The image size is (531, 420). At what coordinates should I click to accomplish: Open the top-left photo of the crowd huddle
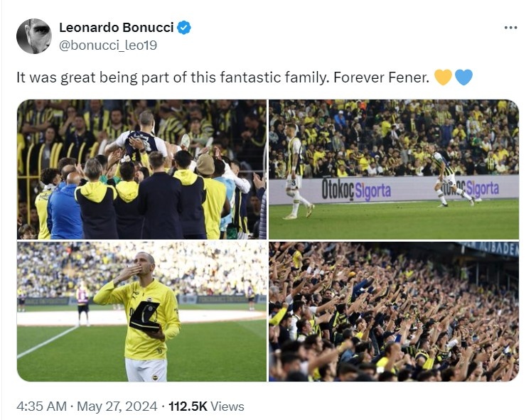(x=141, y=169)
